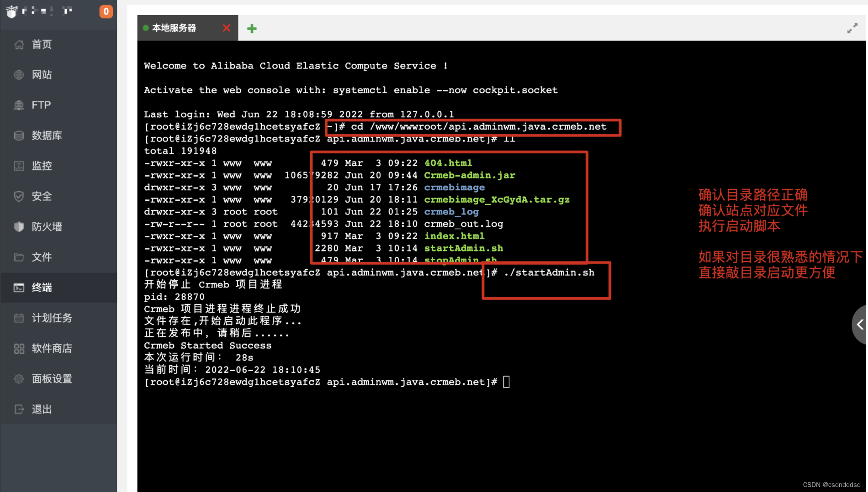Click the timestamp 2022-06-22 18:10:45
868x492 pixels.
pyautogui.click(x=263, y=370)
